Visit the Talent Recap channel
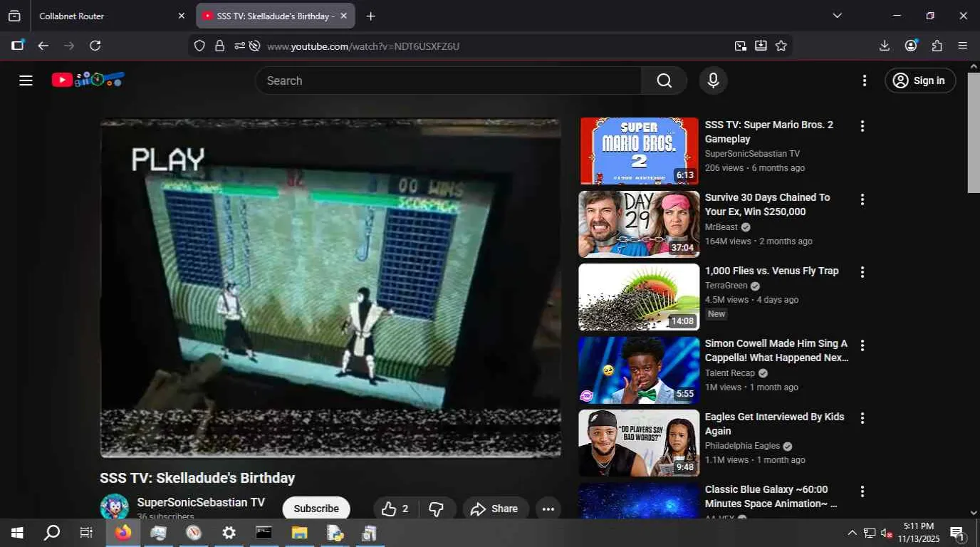The width and height of the screenshot is (980, 547). [x=730, y=373]
